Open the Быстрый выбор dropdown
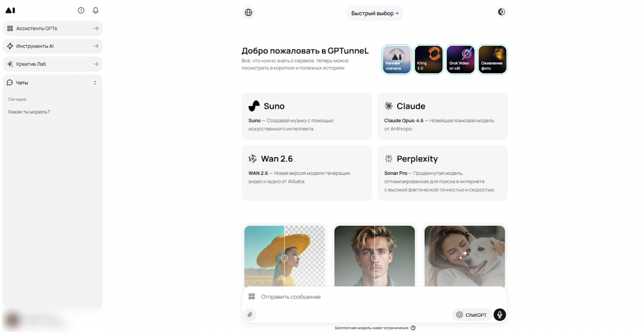Viewport: 644px width, 332px height. (x=375, y=13)
